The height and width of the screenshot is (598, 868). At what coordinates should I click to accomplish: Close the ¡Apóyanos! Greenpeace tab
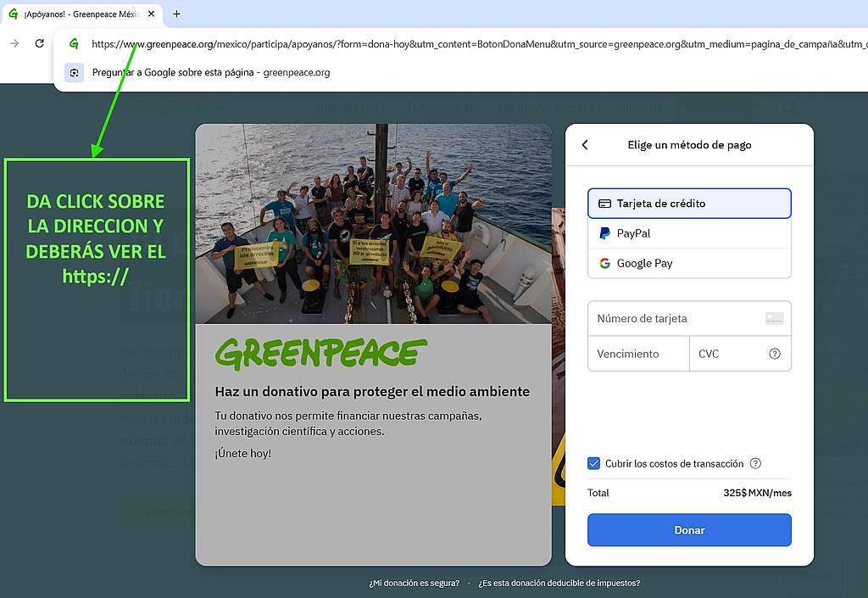coord(153,14)
